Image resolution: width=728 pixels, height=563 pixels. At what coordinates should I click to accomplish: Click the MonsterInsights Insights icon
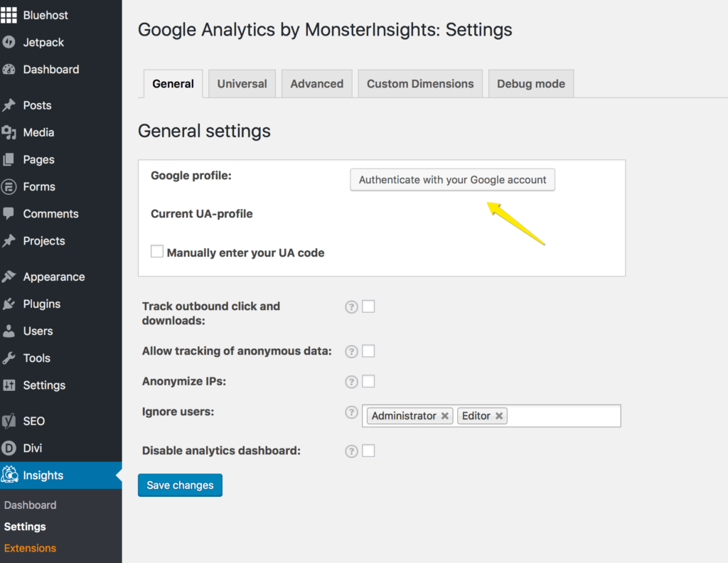tap(9, 475)
